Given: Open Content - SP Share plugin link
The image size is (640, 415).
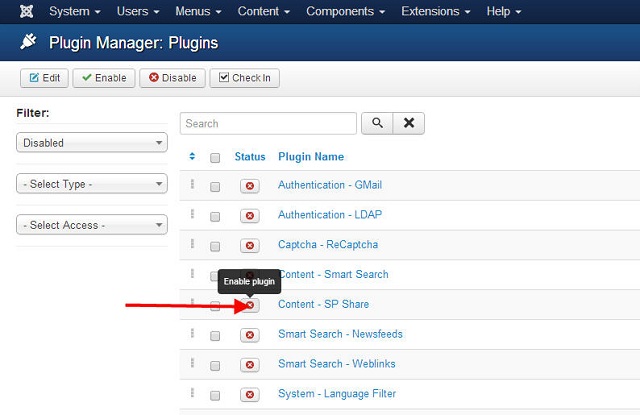Looking at the screenshot, I should coord(323,304).
